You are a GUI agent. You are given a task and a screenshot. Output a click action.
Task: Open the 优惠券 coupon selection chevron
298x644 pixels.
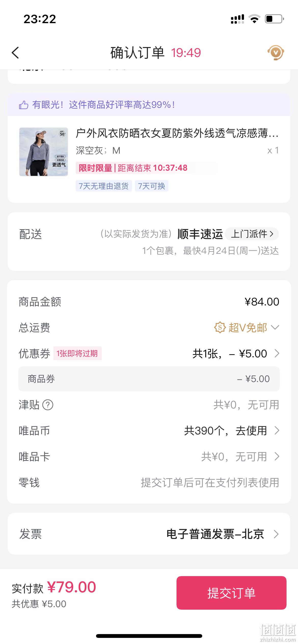click(x=277, y=353)
